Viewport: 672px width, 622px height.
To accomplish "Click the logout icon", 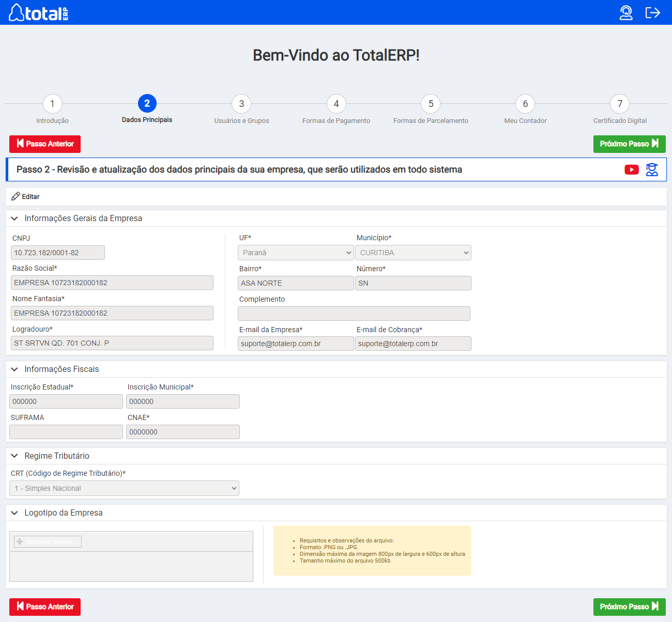I will (653, 12).
